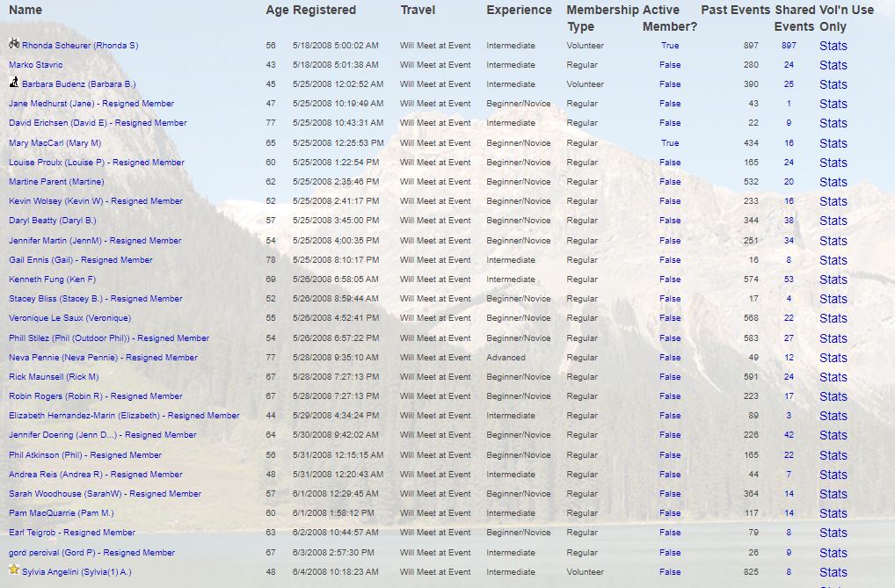Select Elizabeth Hernandez-Marin's name link
Image resolution: width=895 pixels, height=588 pixels.
(124, 416)
